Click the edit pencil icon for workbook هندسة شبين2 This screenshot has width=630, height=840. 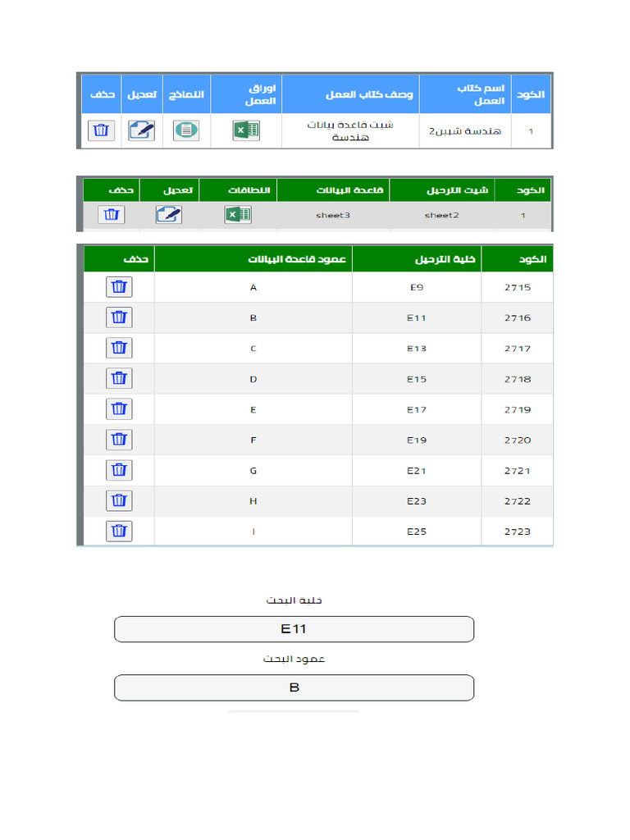[x=141, y=130]
